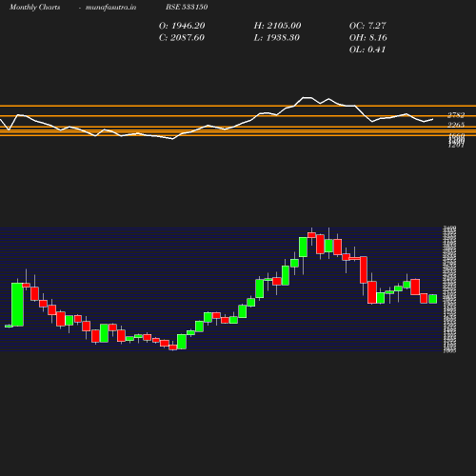Select the high price 'H: 2105.00'
The height and width of the screenshot is (476, 476).
[277, 26]
